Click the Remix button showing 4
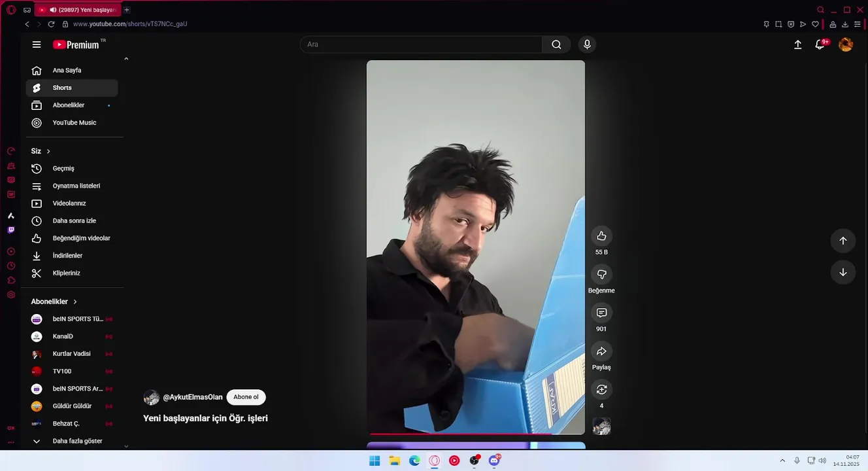Image resolution: width=868 pixels, height=471 pixels. [x=601, y=390]
